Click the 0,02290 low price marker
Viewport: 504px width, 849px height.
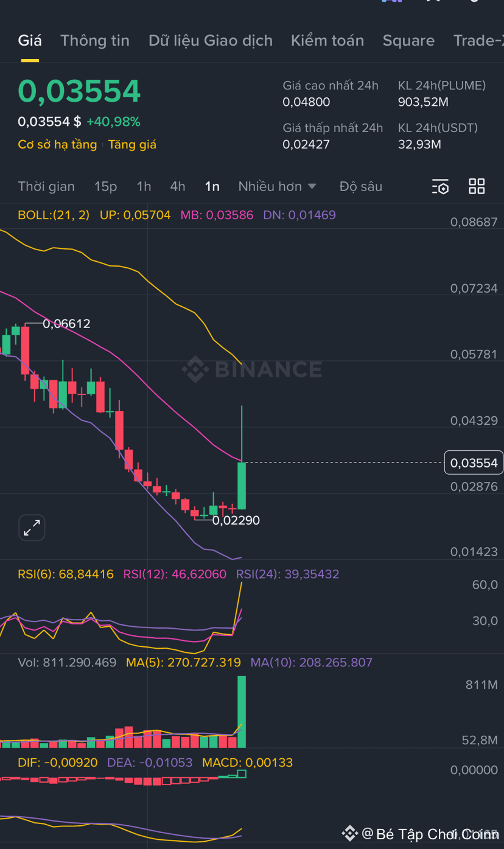coord(236,520)
